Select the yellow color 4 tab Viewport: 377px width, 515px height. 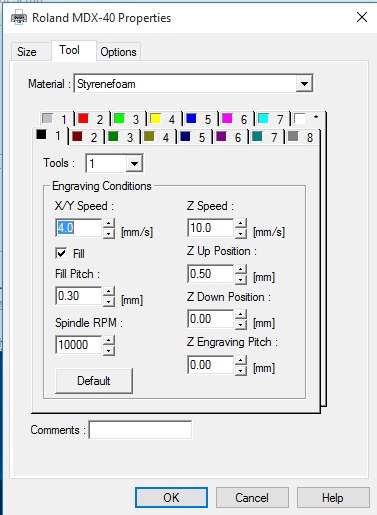tap(163, 119)
